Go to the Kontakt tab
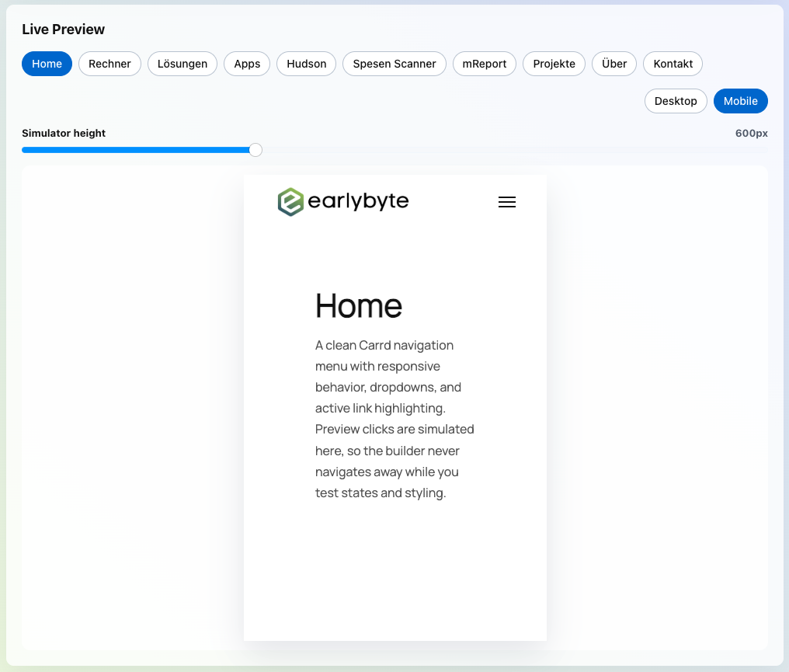Screen dimensions: 789x672 click(673, 64)
